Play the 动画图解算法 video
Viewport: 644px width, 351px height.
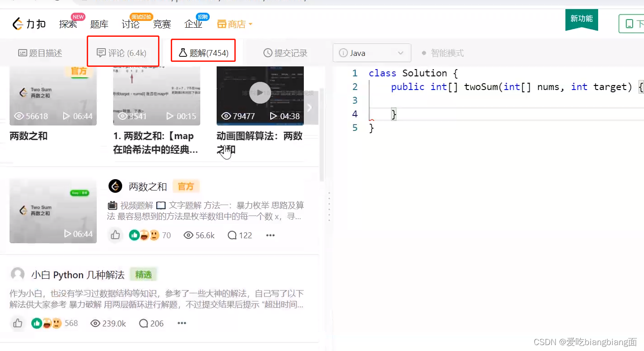coord(260,93)
